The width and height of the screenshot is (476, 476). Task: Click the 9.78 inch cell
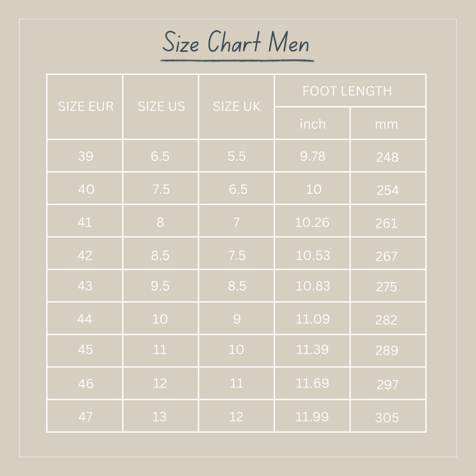click(x=313, y=156)
